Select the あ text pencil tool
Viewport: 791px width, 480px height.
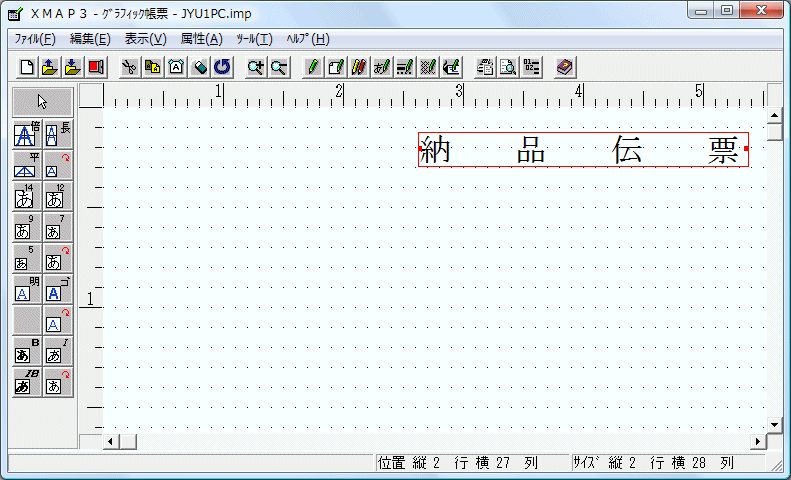pyautogui.click(x=382, y=67)
